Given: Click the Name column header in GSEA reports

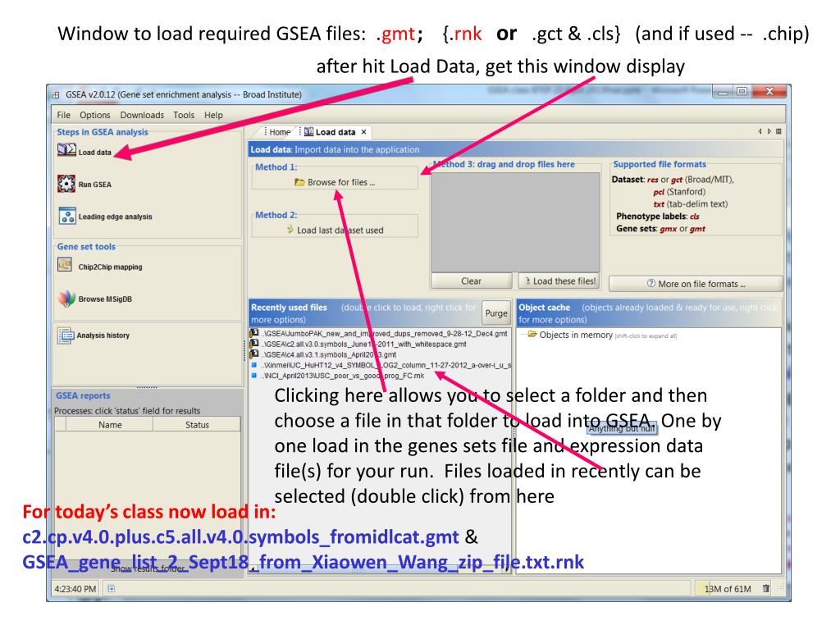Looking at the screenshot, I should click(110, 424).
